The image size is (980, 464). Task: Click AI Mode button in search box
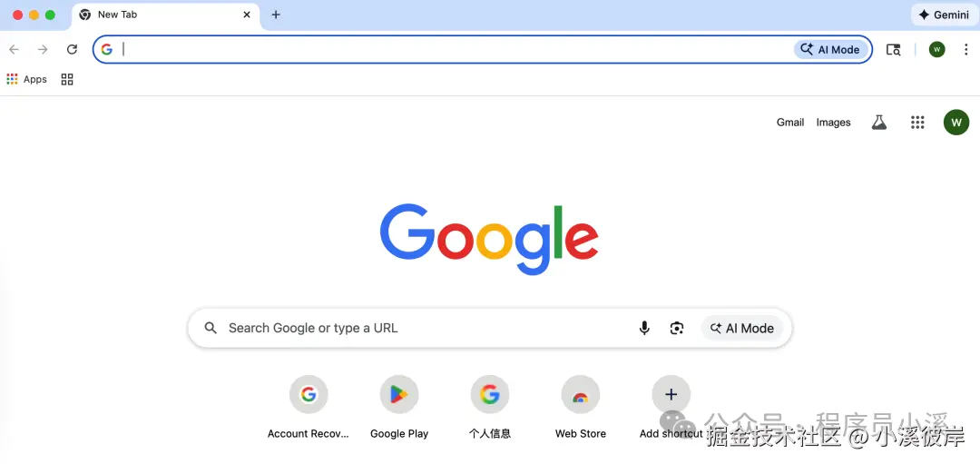(741, 329)
